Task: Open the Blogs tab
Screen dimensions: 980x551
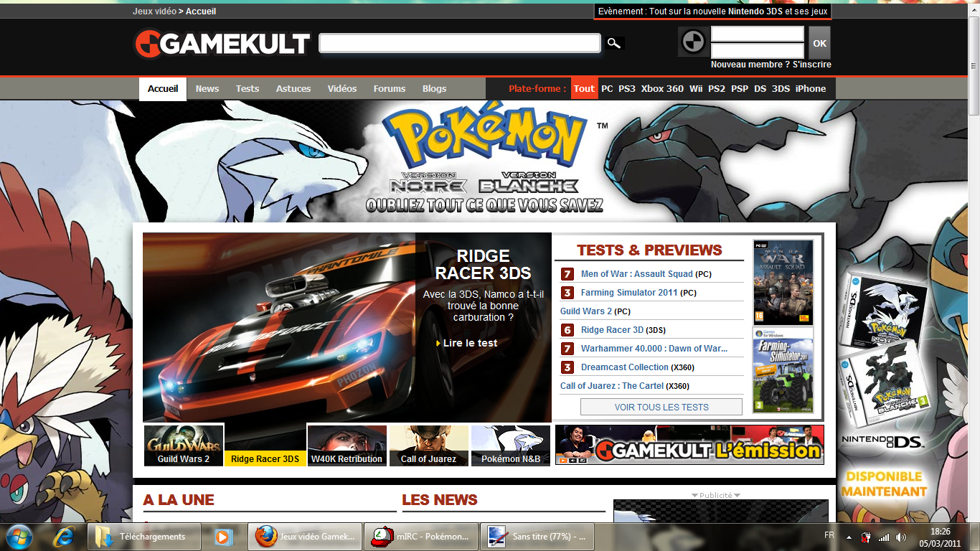Action: (x=434, y=89)
